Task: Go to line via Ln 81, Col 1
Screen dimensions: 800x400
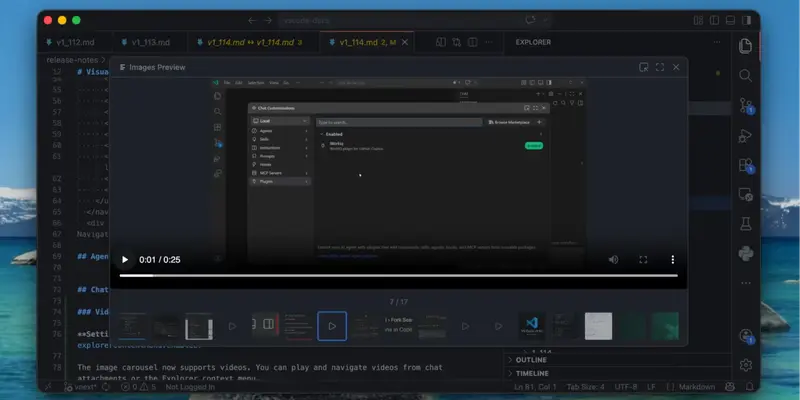Action: 535,387
